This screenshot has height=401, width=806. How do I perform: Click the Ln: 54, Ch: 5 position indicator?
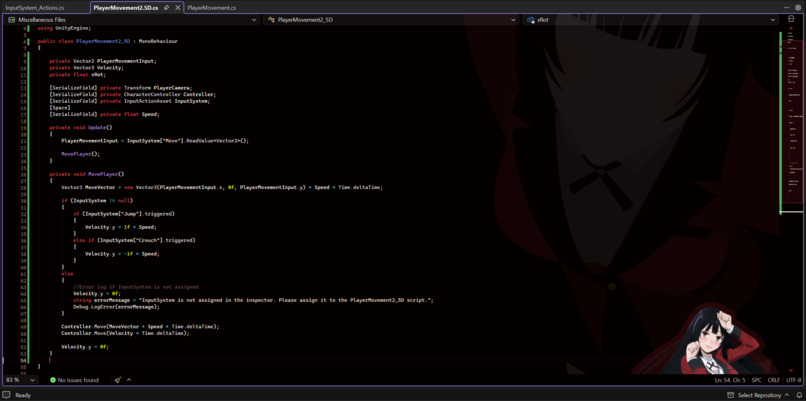click(730, 380)
